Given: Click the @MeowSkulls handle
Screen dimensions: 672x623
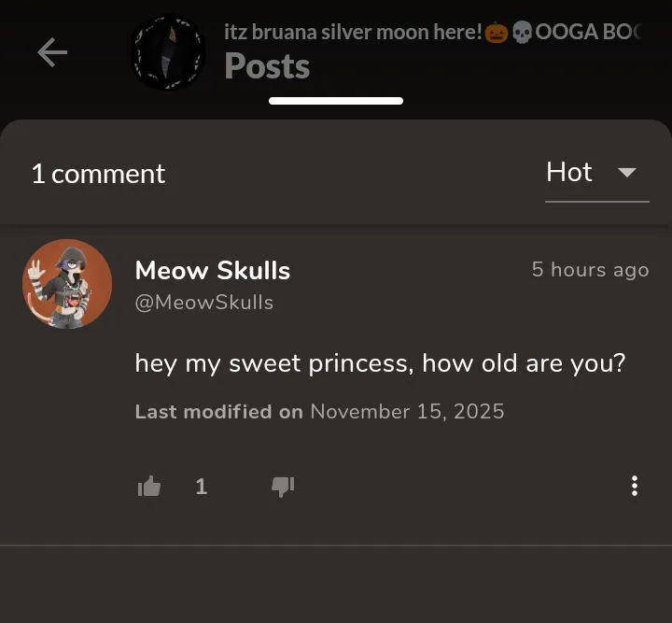Looking at the screenshot, I should pyautogui.click(x=204, y=302).
